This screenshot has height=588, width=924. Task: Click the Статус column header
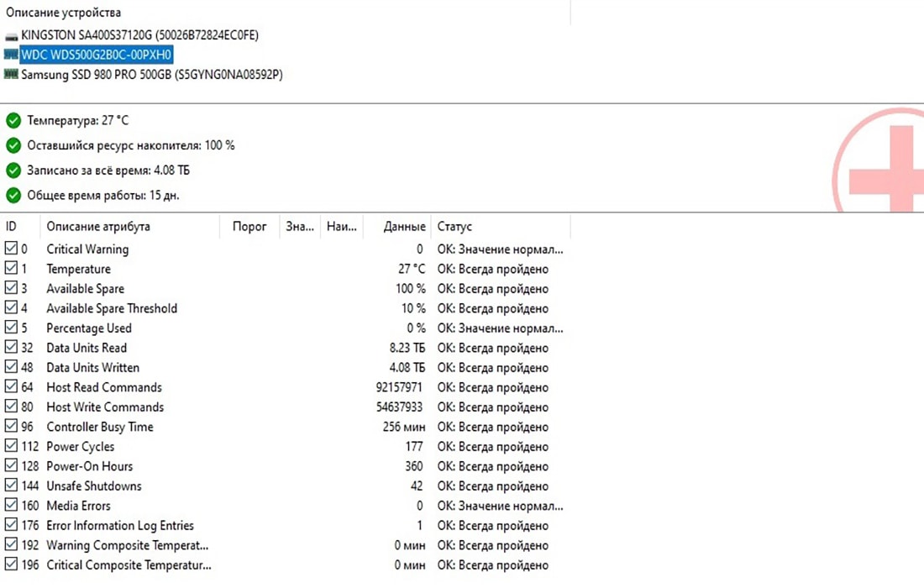(x=454, y=227)
